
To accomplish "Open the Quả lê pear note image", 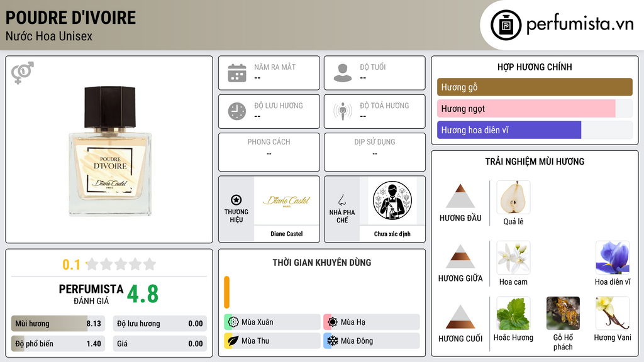I will pos(513,197).
